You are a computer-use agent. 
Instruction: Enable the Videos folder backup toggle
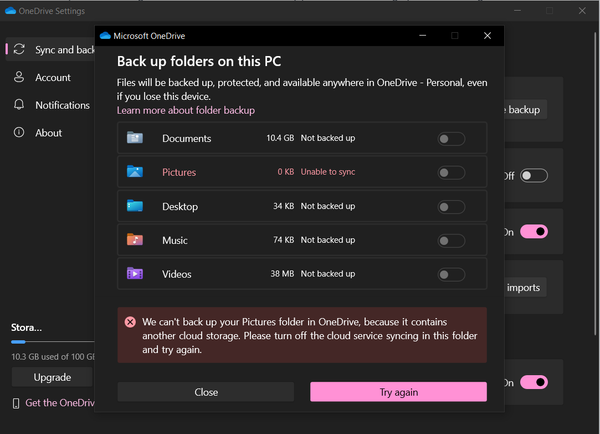[451, 274]
